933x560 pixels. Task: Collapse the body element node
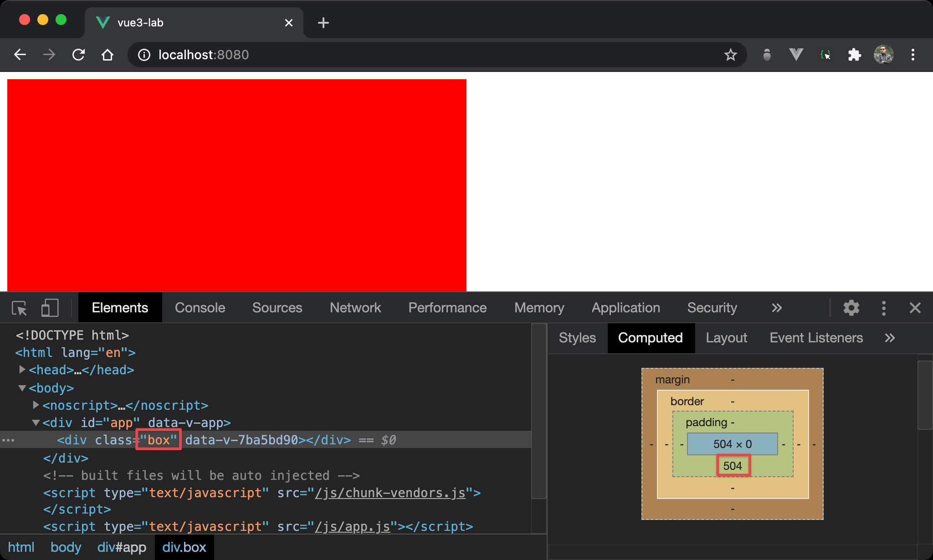(x=22, y=388)
